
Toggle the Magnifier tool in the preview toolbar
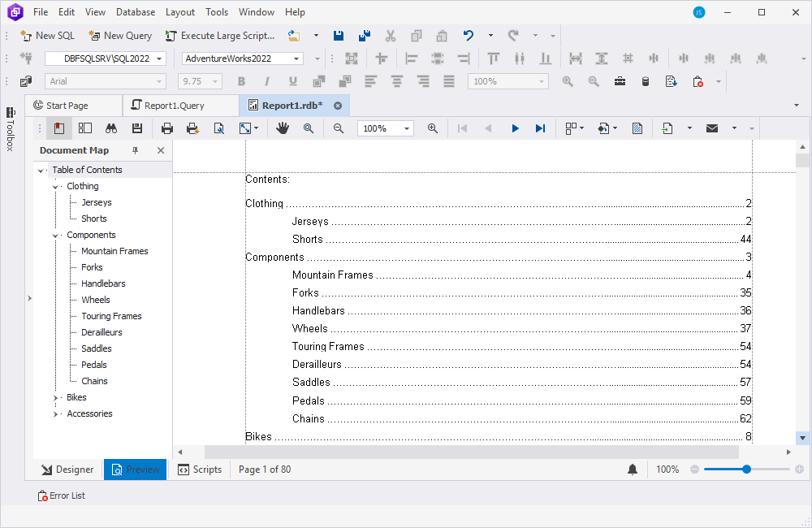(x=309, y=128)
